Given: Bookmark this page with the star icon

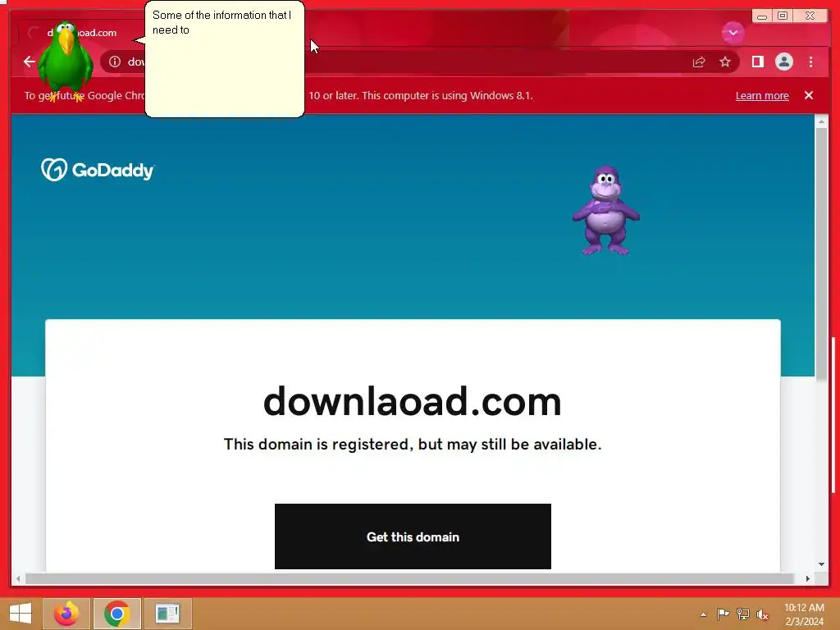Looking at the screenshot, I should 725,62.
